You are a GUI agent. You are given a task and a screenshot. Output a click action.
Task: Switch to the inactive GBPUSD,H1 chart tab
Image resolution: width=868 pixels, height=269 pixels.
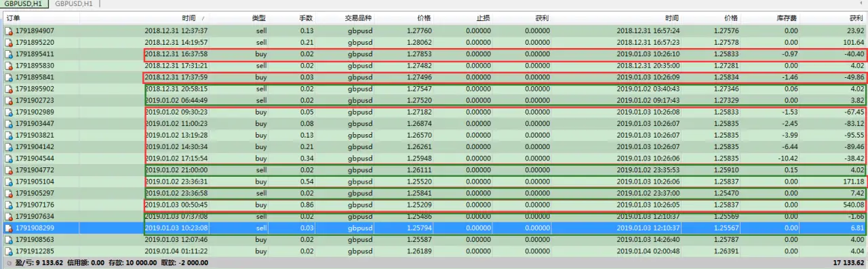pos(74,3)
